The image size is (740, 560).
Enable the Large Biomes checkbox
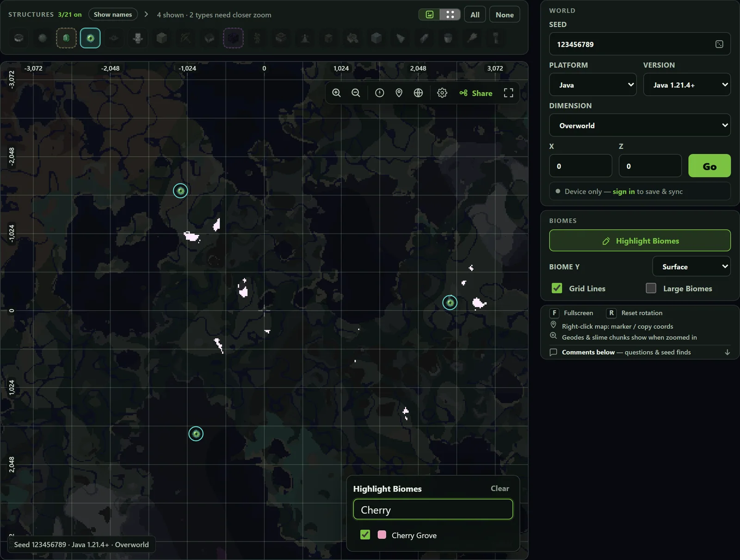pos(651,288)
